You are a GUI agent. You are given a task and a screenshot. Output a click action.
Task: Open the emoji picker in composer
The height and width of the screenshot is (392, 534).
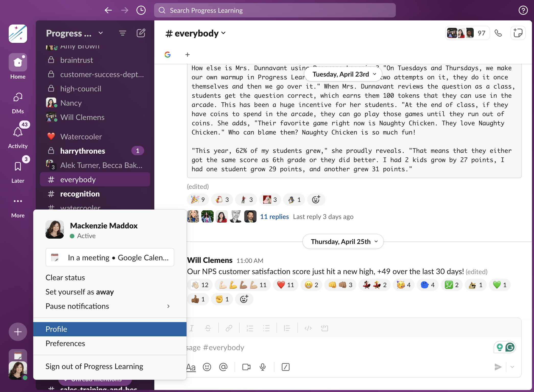(207, 367)
